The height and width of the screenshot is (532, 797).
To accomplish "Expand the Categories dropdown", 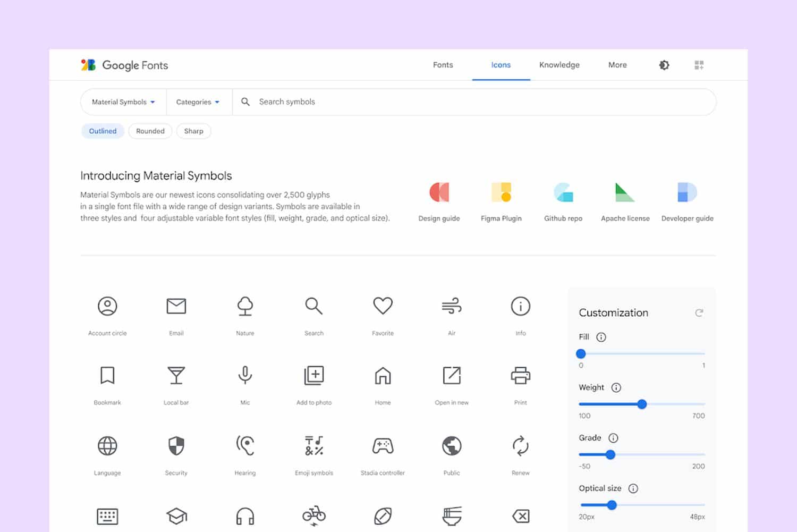I will (198, 102).
